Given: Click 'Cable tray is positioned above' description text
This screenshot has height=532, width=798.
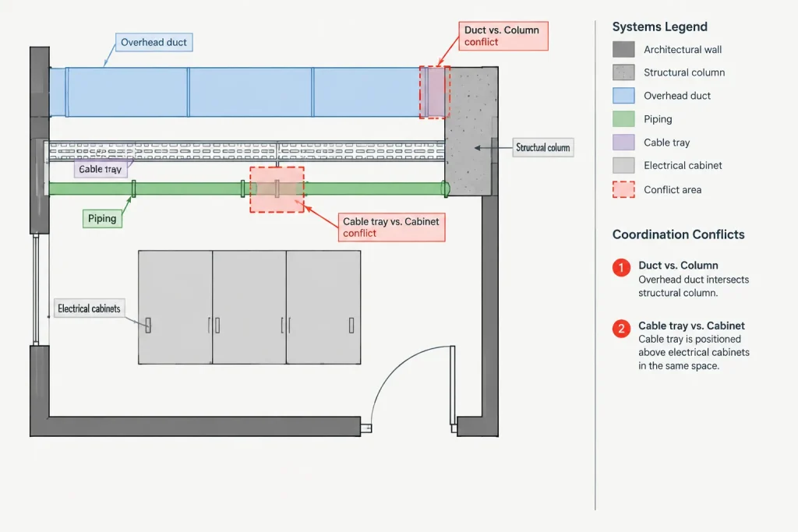Looking at the screenshot, I should click(694, 353).
